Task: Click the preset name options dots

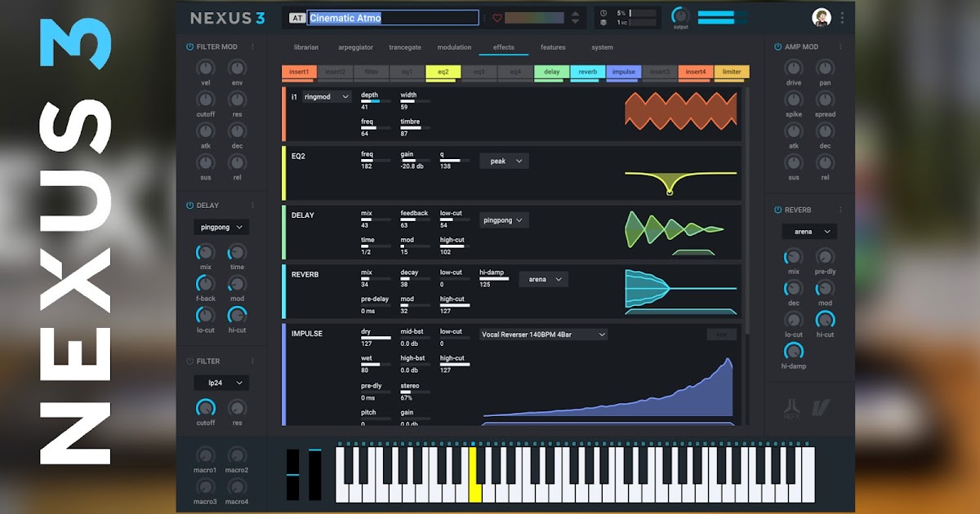Action: [x=484, y=18]
